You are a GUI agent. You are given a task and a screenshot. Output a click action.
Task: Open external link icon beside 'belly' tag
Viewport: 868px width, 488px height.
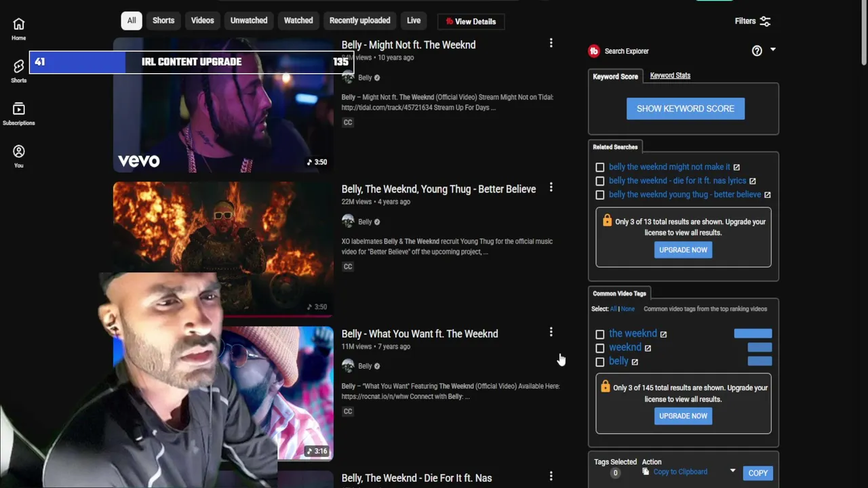click(635, 362)
